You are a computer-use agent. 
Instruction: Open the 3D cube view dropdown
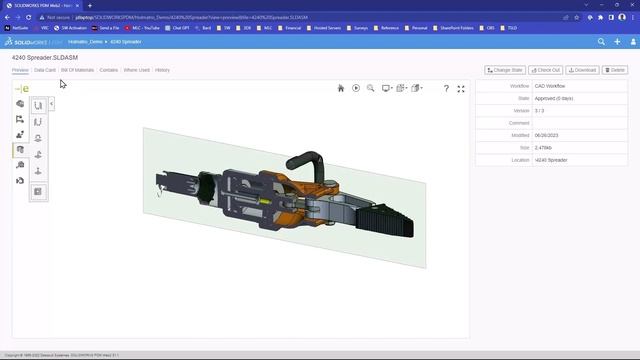pos(417,88)
